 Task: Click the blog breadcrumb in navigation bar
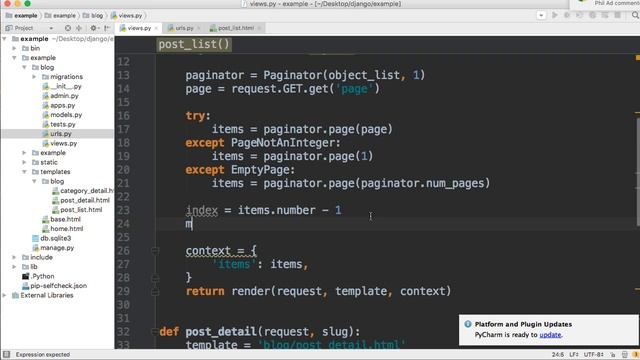point(93,16)
